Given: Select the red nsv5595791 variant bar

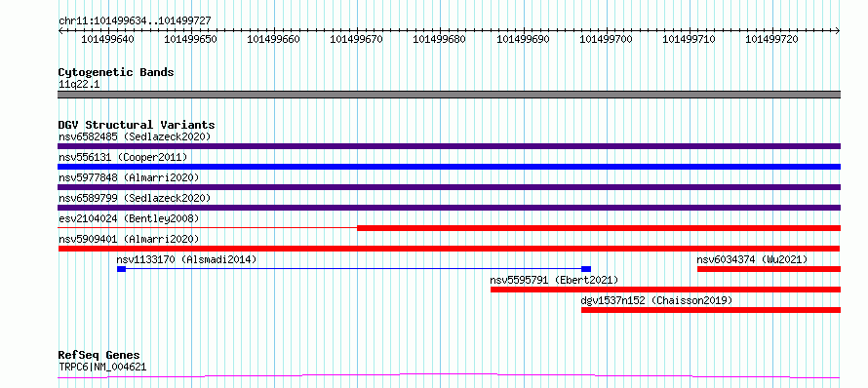Looking at the screenshot, I should (665, 290).
